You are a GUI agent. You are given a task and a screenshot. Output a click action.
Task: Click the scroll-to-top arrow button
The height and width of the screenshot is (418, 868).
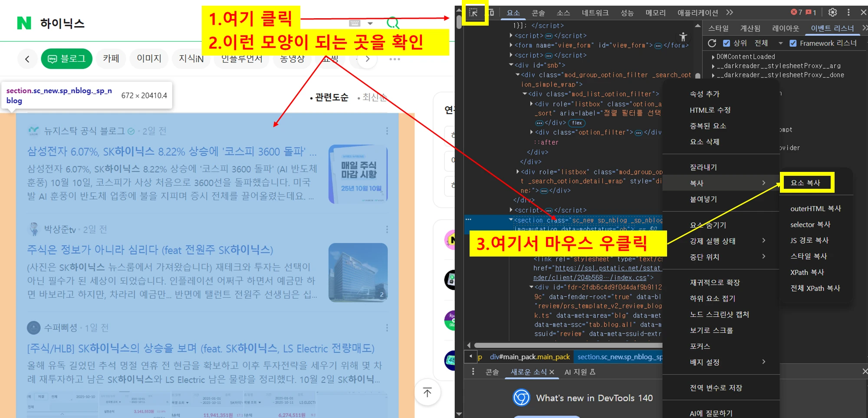427,392
